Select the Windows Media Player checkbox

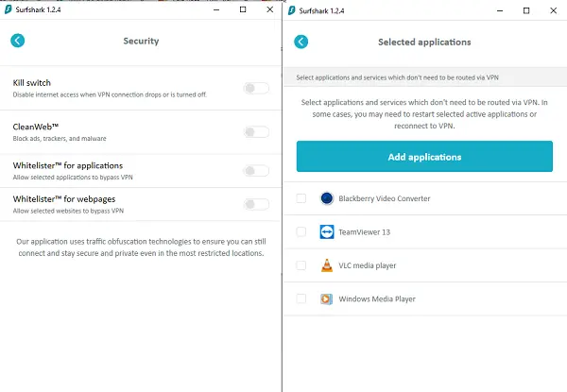point(301,298)
